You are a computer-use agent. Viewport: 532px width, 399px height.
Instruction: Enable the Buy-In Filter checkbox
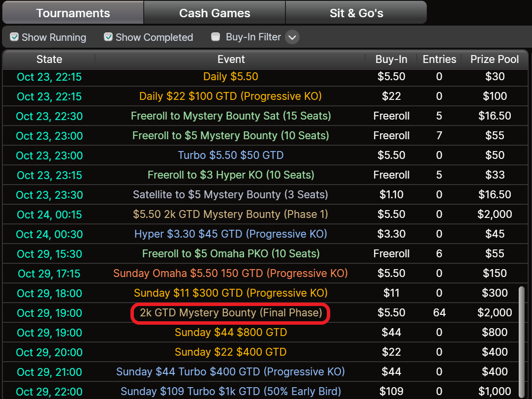point(215,37)
